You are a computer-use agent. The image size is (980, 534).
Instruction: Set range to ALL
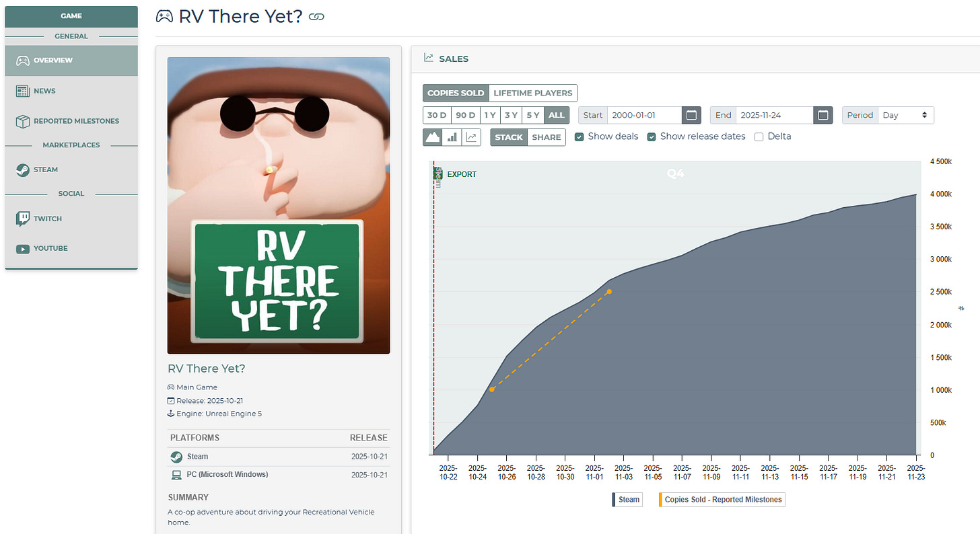(x=557, y=115)
